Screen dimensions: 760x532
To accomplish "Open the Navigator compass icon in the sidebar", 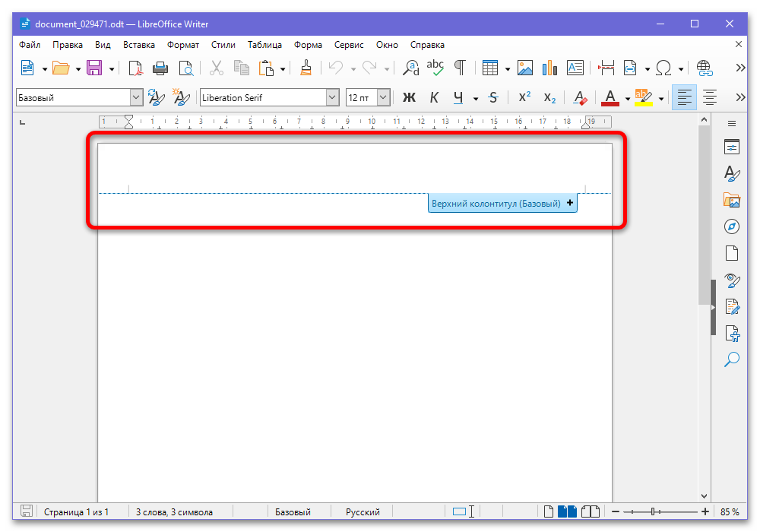I will click(731, 226).
